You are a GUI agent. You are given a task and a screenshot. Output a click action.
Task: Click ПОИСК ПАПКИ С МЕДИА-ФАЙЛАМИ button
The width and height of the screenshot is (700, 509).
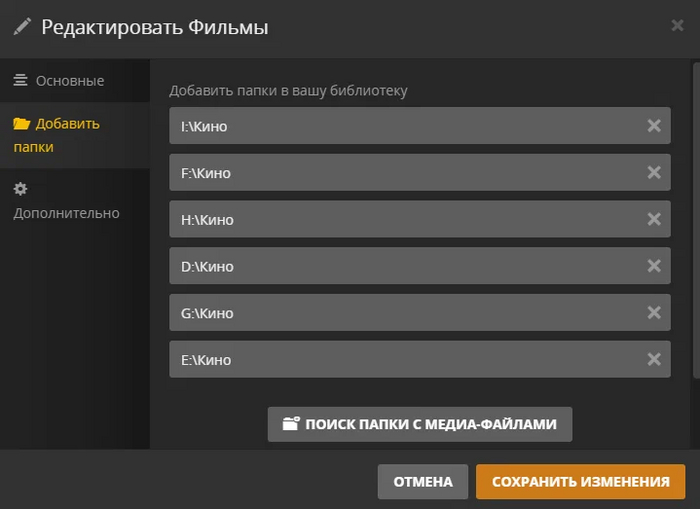point(419,424)
